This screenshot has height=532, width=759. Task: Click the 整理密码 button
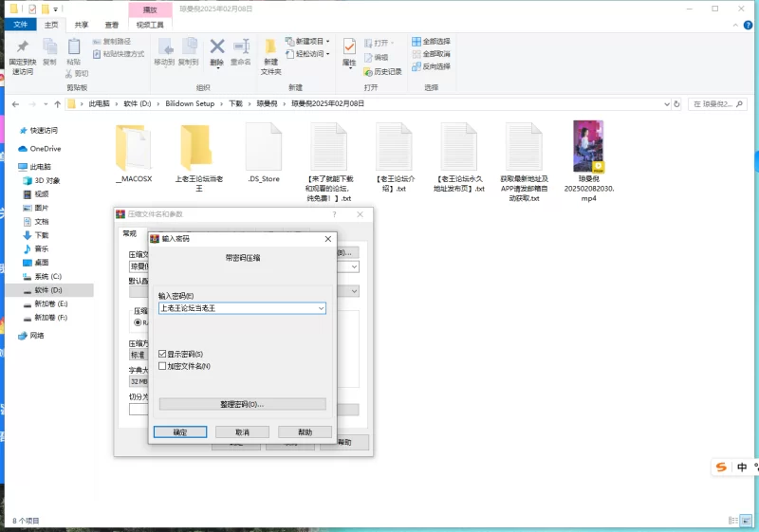click(242, 404)
